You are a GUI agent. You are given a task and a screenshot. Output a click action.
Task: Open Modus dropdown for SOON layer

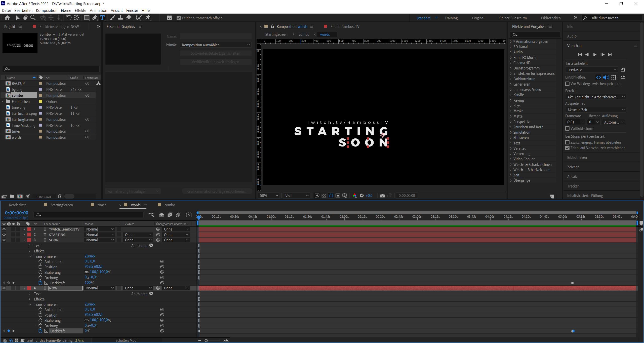[100, 240]
